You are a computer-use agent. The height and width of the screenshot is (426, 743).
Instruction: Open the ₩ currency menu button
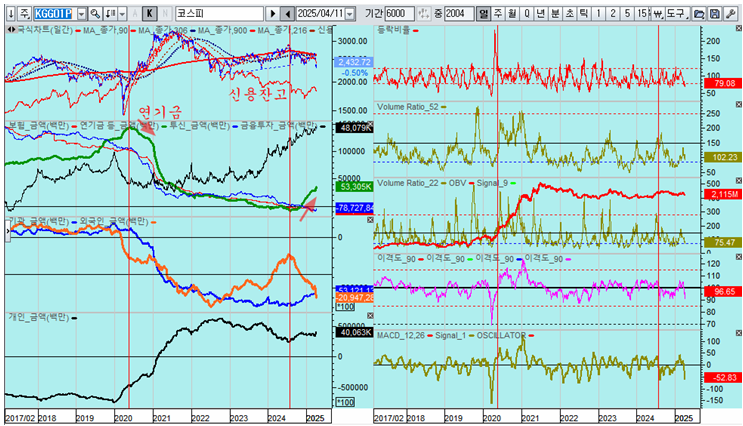point(658,13)
